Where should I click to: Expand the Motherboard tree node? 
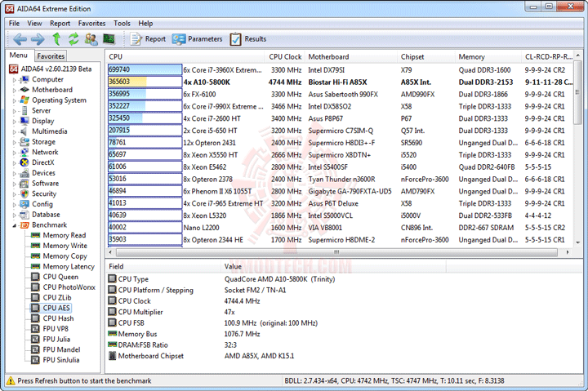click(x=15, y=90)
